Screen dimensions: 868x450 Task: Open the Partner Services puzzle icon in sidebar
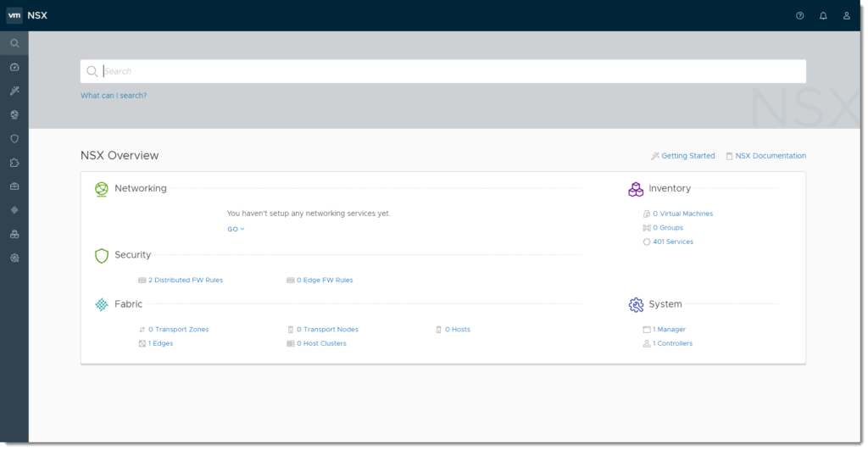(x=14, y=163)
